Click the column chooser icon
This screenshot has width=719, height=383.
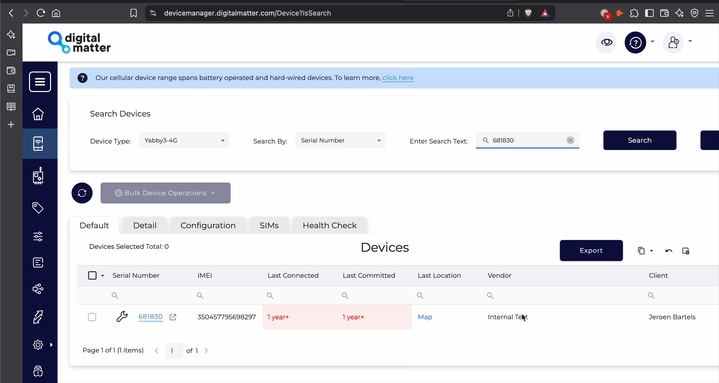point(686,251)
